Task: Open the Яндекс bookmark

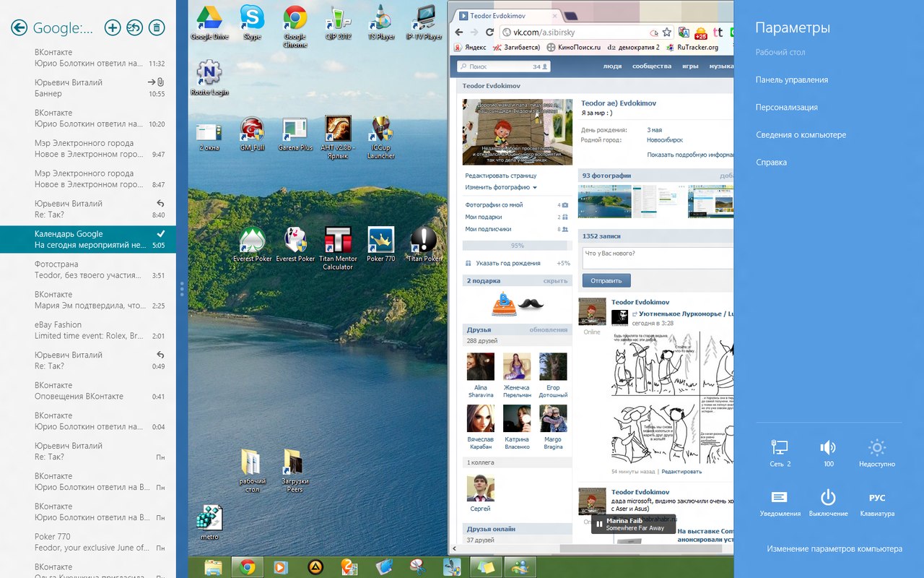Action: 469,47
